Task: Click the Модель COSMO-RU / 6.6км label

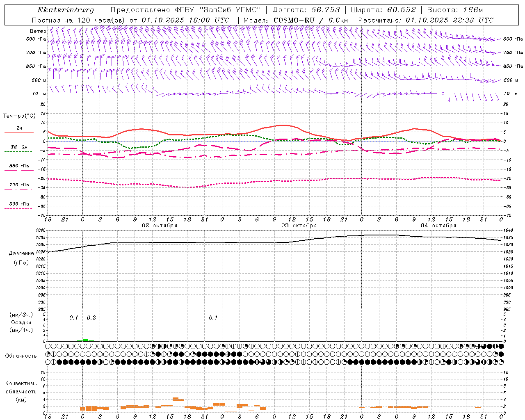Action: [295, 20]
